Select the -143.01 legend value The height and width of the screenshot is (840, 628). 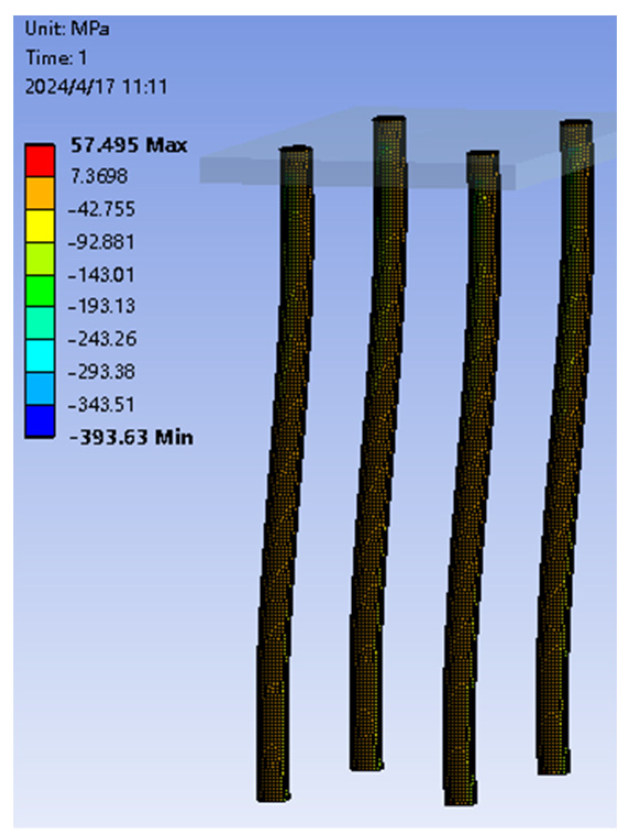click(101, 274)
